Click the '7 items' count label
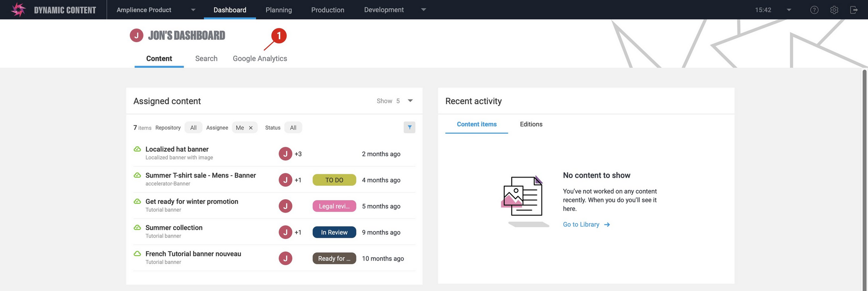The image size is (868, 291). (x=142, y=128)
